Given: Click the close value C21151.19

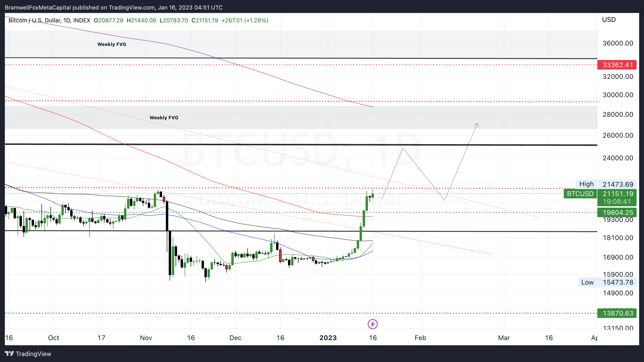Looking at the screenshot, I should coord(205,20).
